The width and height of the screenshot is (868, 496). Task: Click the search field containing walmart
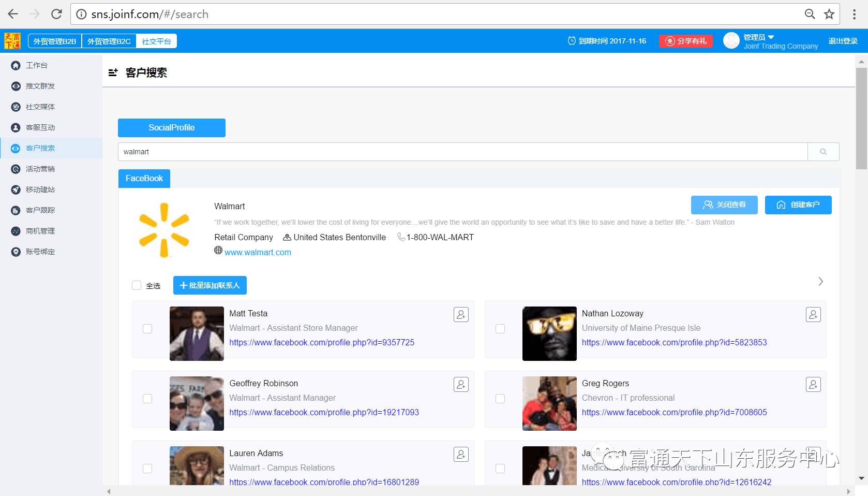(x=463, y=152)
